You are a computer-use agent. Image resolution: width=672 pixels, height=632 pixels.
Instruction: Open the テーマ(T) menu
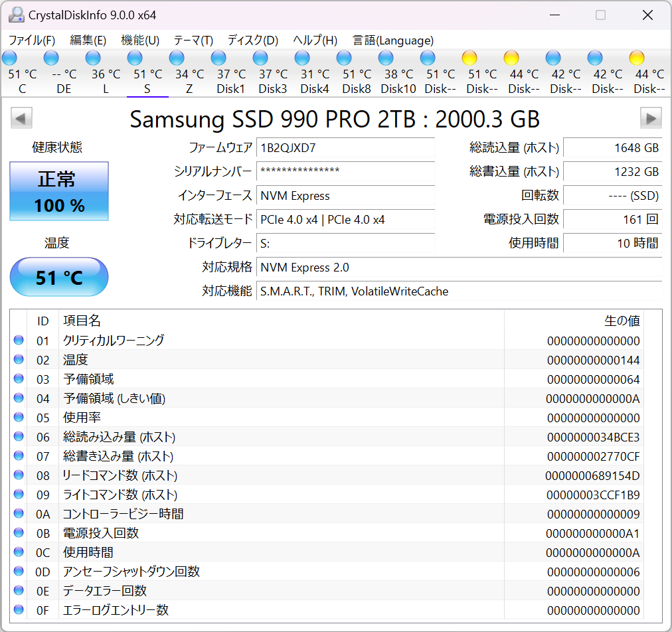[193, 40]
